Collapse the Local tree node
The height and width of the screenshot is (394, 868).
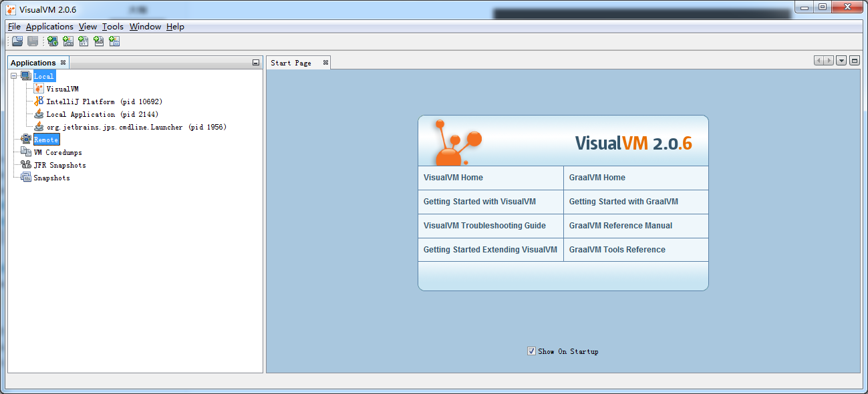(x=14, y=76)
